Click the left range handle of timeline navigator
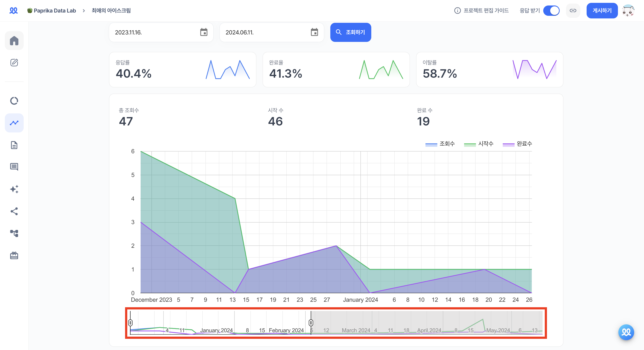The width and height of the screenshot is (644, 350). 130,323
